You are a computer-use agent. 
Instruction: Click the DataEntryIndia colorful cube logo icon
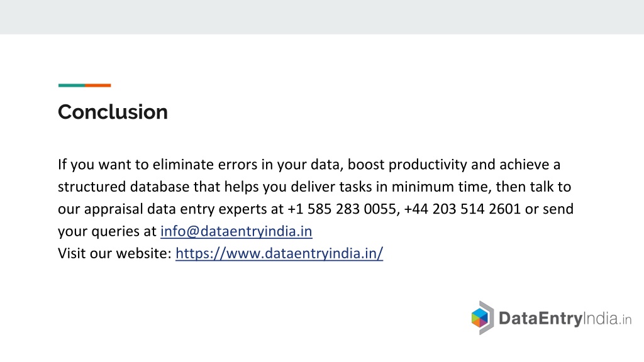click(482, 317)
